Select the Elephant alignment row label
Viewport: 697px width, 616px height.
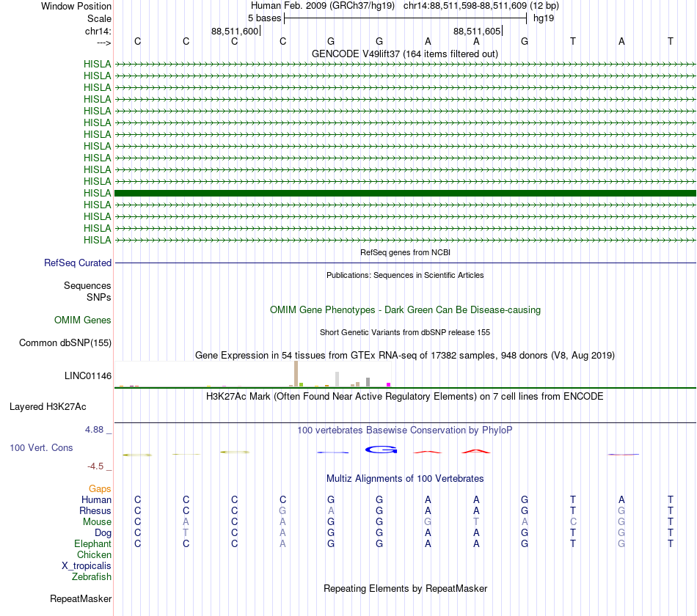92,543
